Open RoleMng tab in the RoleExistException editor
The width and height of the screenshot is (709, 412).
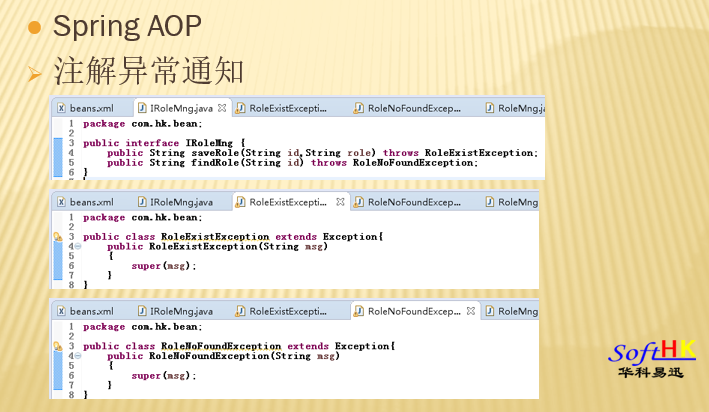(x=512, y=202)
